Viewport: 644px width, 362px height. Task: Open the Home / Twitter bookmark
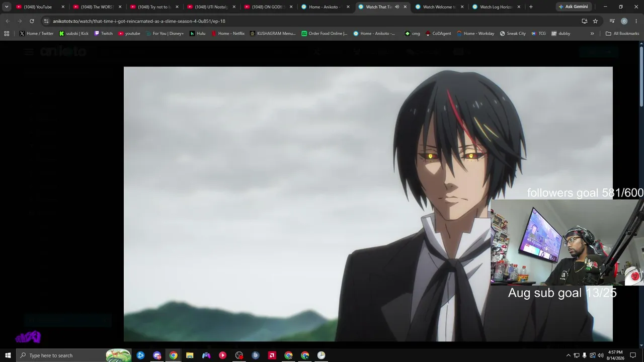36,34
